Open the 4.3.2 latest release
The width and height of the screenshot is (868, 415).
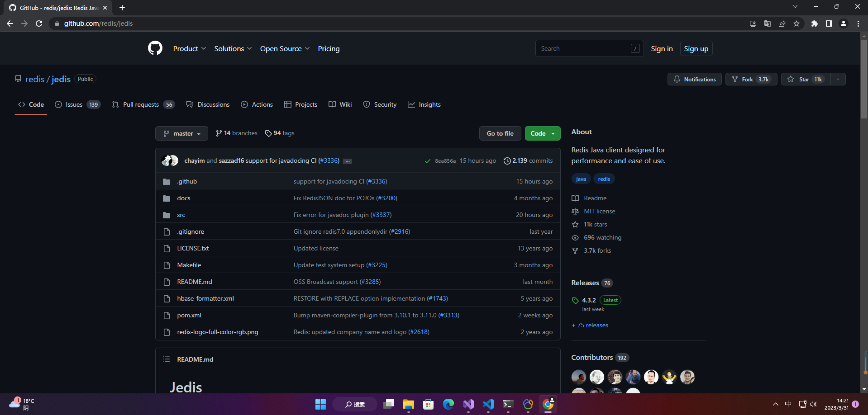pyautogui.click(x=589, y=300)
